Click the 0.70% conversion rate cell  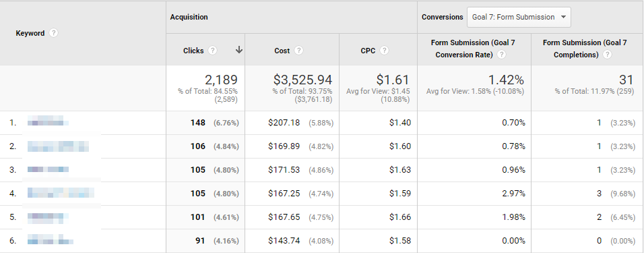pyautogui.click(x=474, y=123)
